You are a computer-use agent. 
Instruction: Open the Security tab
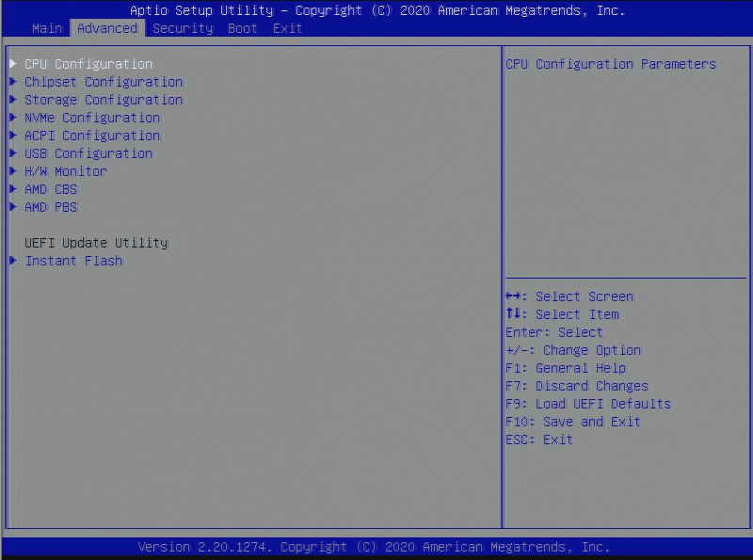pos(183,28)
